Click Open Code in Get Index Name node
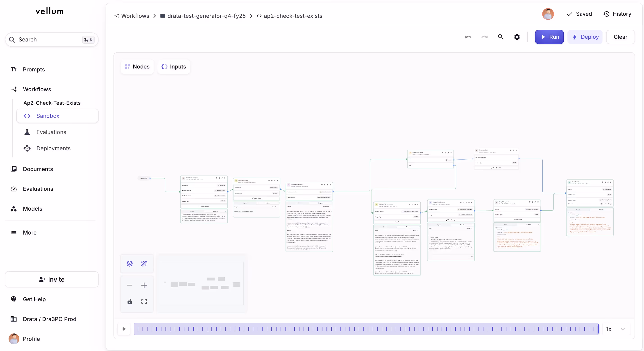This screenshot has width=644, height=351. pyautogui.click(x=256, y=198)
